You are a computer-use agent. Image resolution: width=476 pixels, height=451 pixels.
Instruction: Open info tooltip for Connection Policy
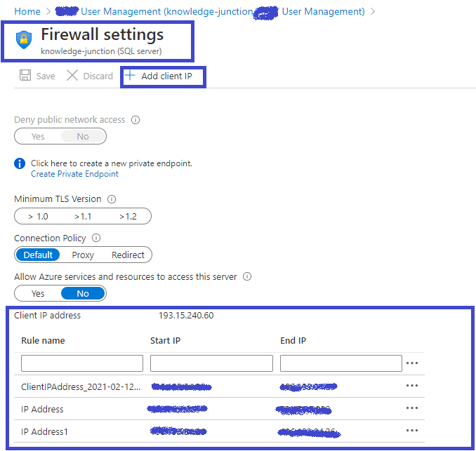pyautogui.click(x=96, y=238)
